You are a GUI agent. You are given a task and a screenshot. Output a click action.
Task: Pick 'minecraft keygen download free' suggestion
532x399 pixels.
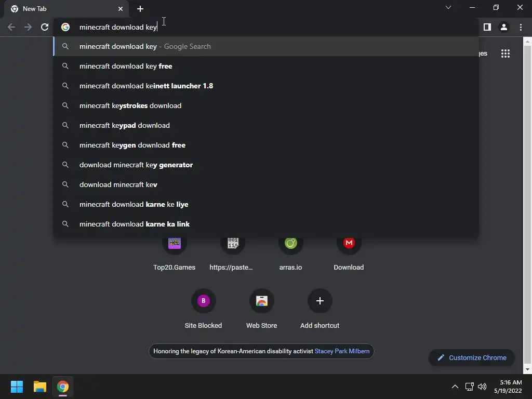(266, 145)
